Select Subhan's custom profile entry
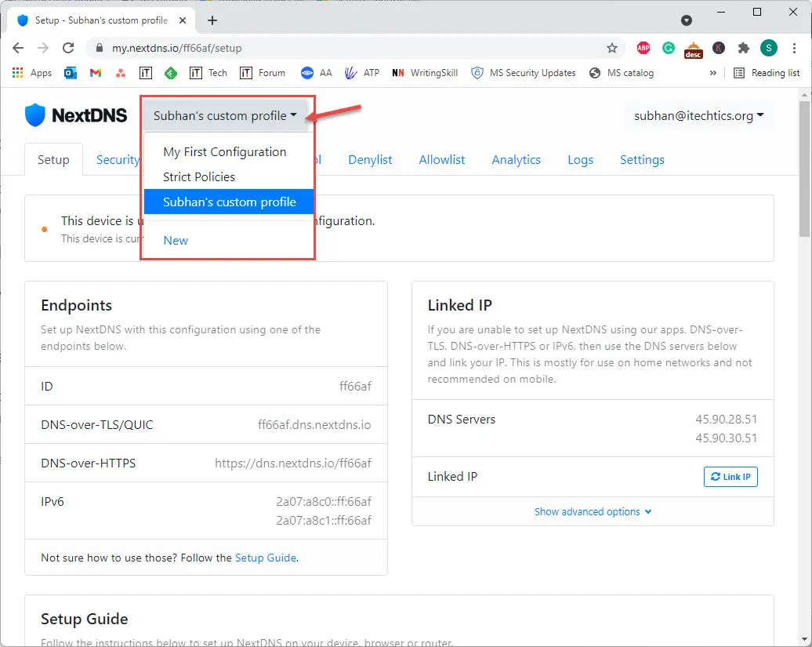The image size is (812, 647). tap(228, 202)
